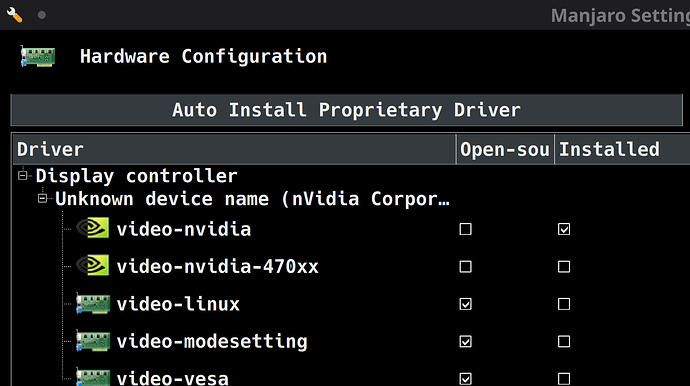Collapse the Unknown device name node

[42, 199]
